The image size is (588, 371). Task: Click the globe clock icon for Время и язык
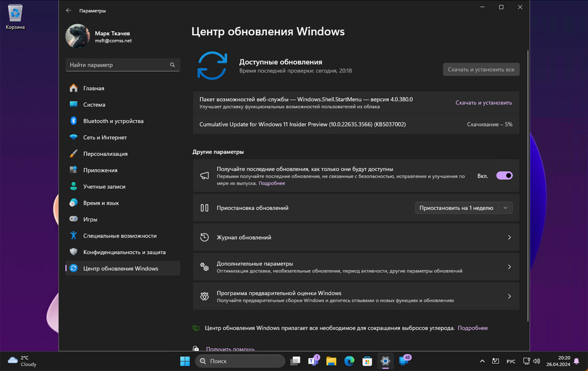click(x=73, y=203)
